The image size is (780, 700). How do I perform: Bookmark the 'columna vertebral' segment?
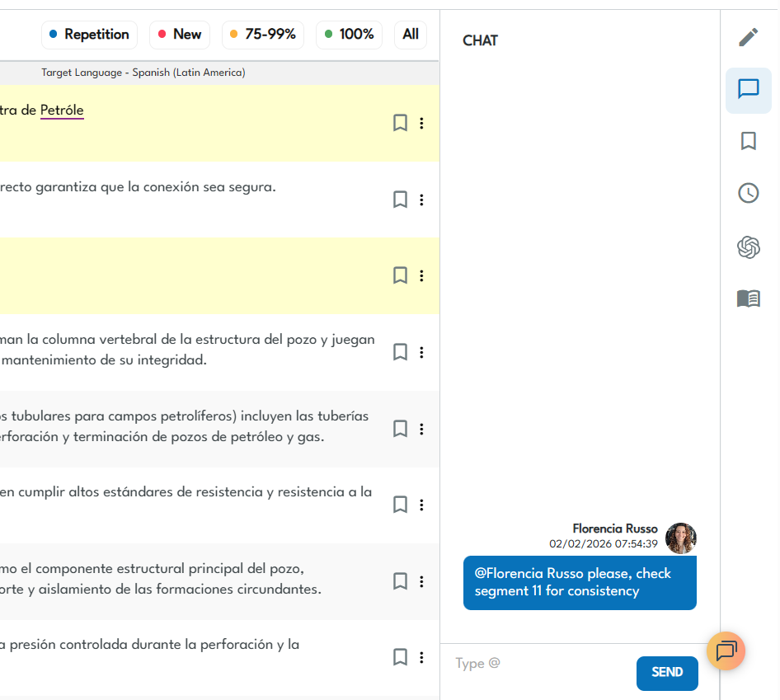pyautogui.click(x=400, y=352)
